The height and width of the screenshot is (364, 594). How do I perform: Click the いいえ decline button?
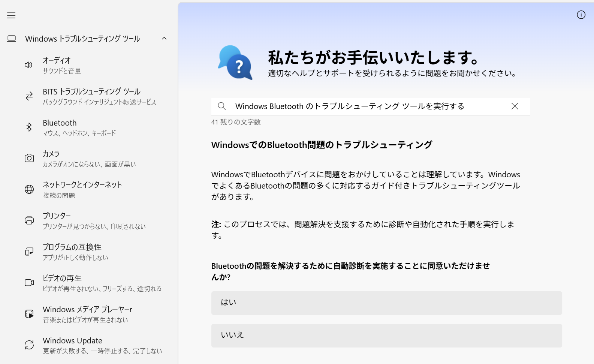pyautogui.click(x=386, y=336)
